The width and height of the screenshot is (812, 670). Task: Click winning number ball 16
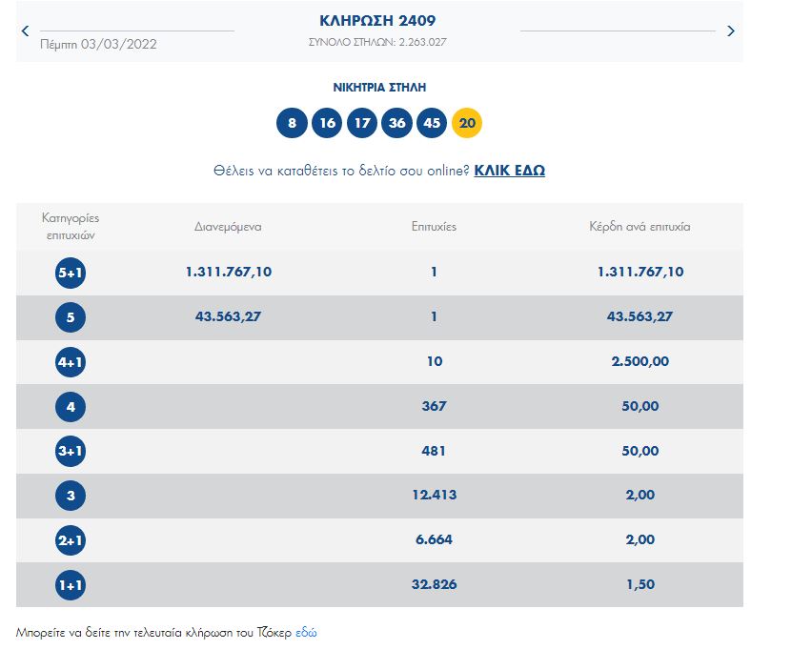[327, 123]
